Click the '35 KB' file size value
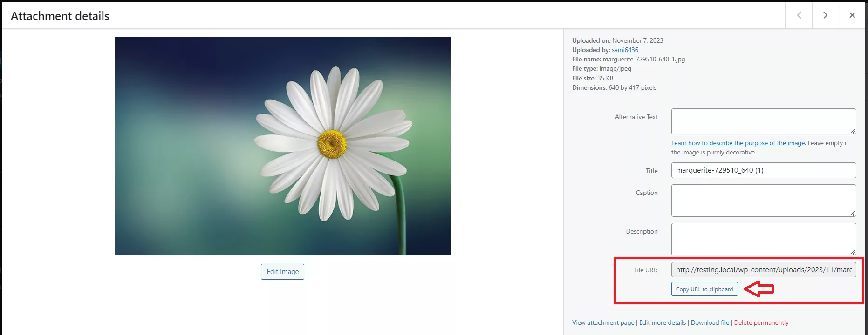868x335 pixels. click(x=605, y=78)
